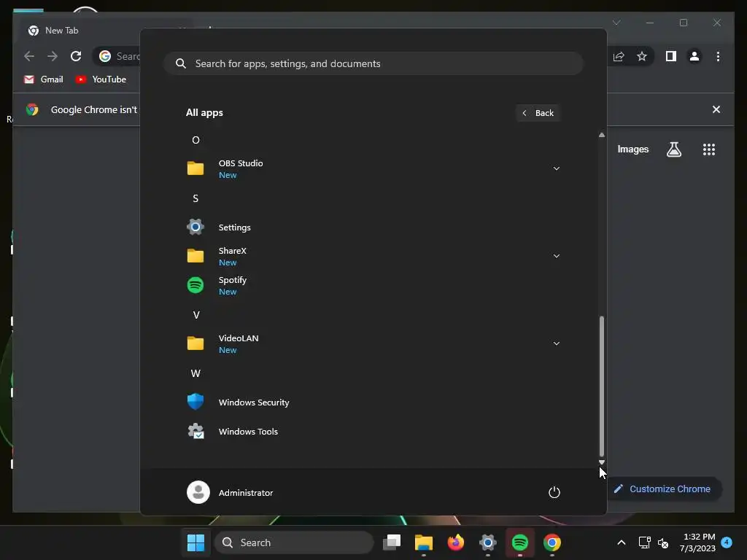Viewport: 747px width, 560px height.
Task: Open the Images link on New Tab
Action: [632, 149]
